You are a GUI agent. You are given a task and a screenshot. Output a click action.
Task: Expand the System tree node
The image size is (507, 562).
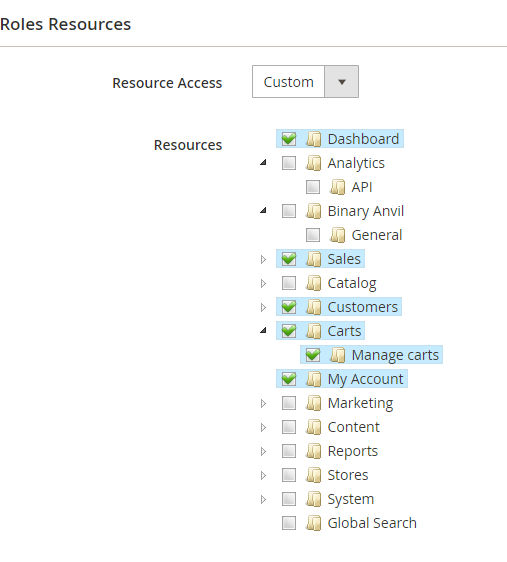point(263,500)
